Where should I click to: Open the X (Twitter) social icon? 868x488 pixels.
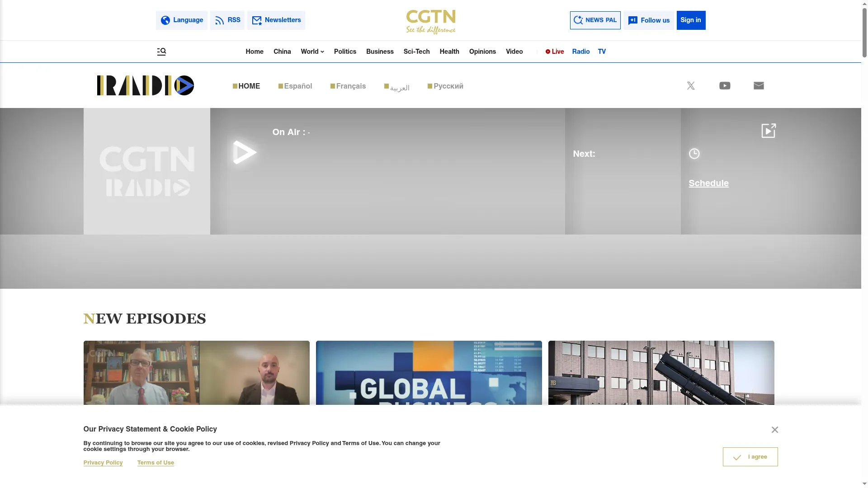pos(691,86)
